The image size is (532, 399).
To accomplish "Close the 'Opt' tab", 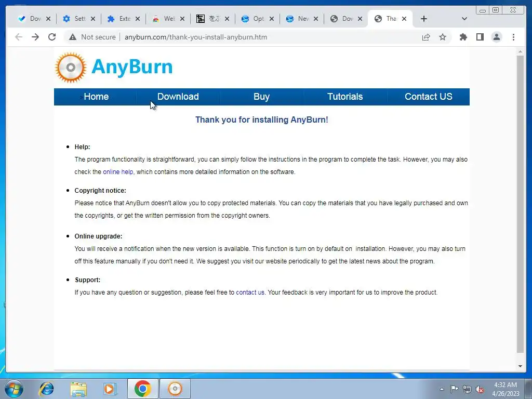I will pos(271,19).
